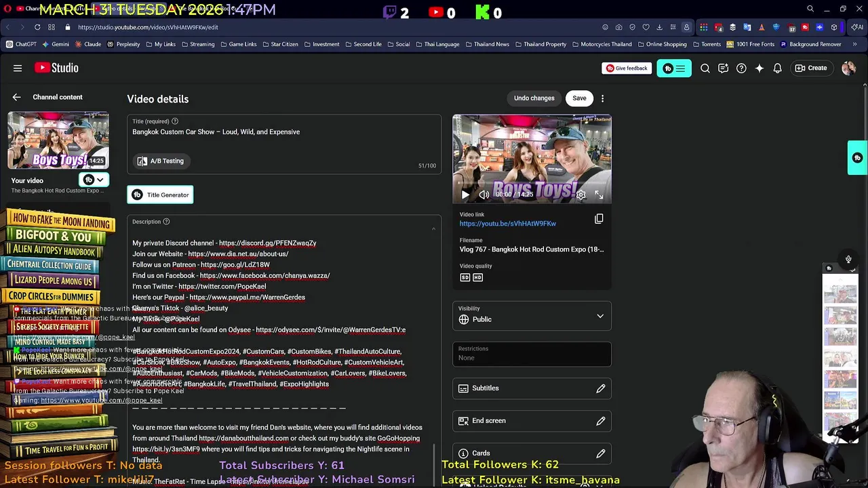The image size is (868, 488).
Task: Open the Torrents bookmark folder
Action: click(706, 44)
